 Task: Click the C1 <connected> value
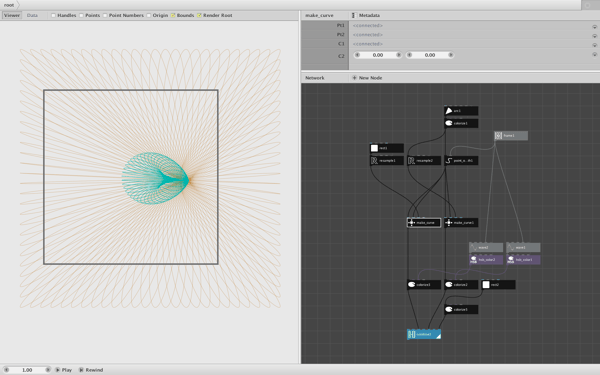tap(368, 44)
